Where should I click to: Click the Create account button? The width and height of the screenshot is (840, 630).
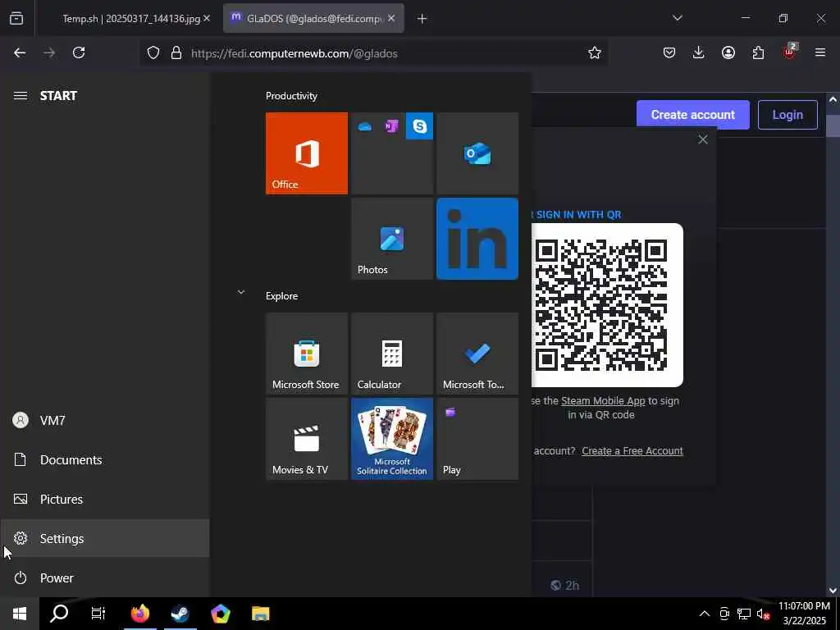[692, 115]
